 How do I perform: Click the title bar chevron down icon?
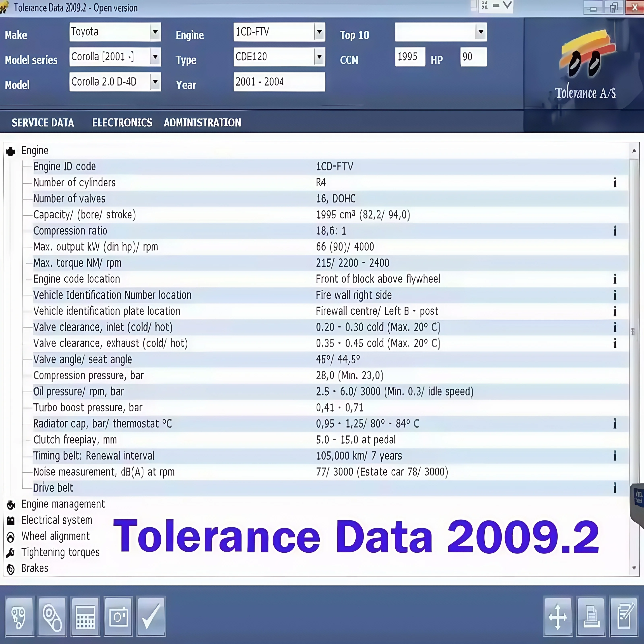point(507,5)
